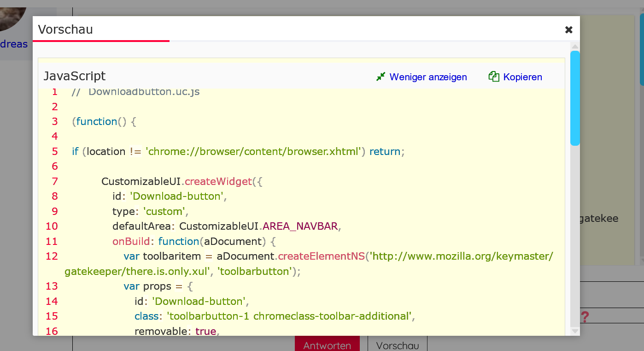
Task: Click the page scrollbar at the far right
Action: [641, 46]
